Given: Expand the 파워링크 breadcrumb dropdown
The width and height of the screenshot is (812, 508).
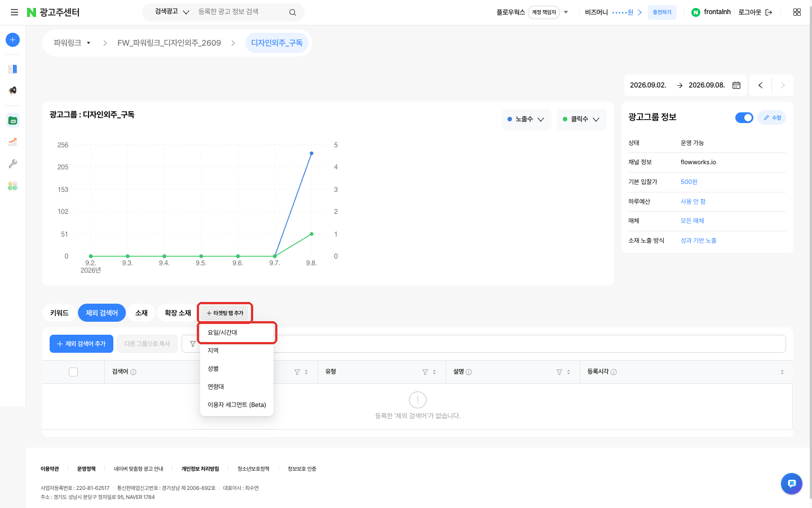Looking at the screenshot, I should coord(72,43).
